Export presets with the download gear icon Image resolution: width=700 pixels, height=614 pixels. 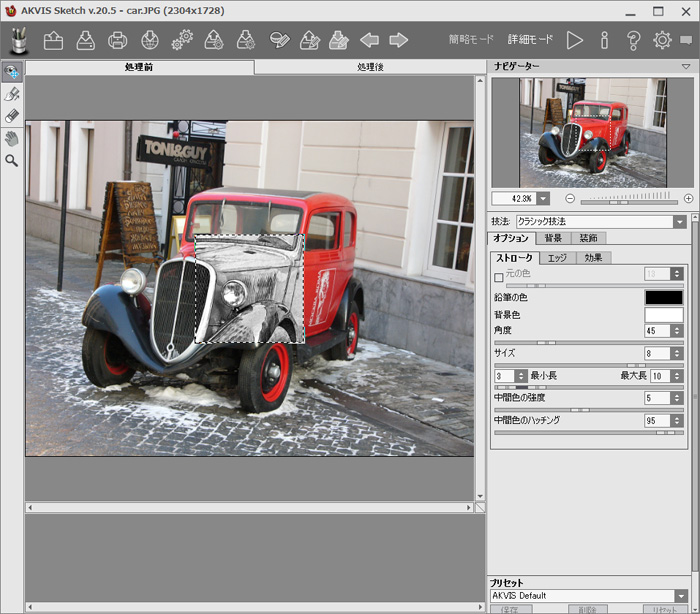coord(246,40)
